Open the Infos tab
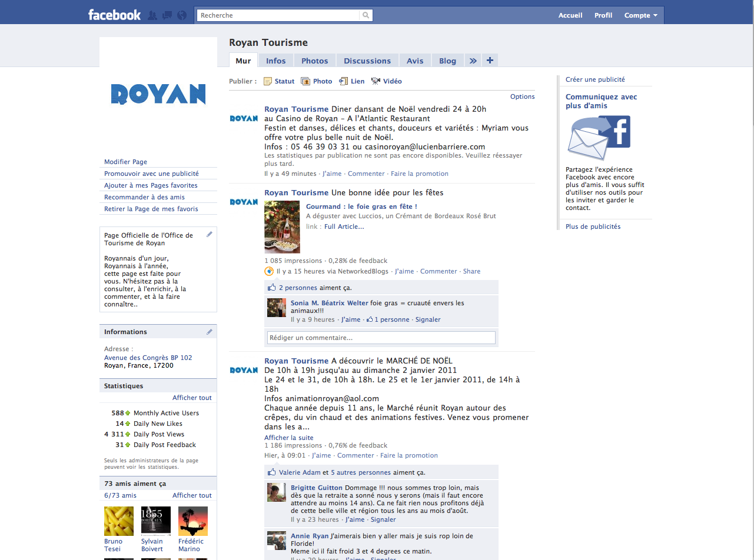Screen dimensions: 754x560 [276, 61]
